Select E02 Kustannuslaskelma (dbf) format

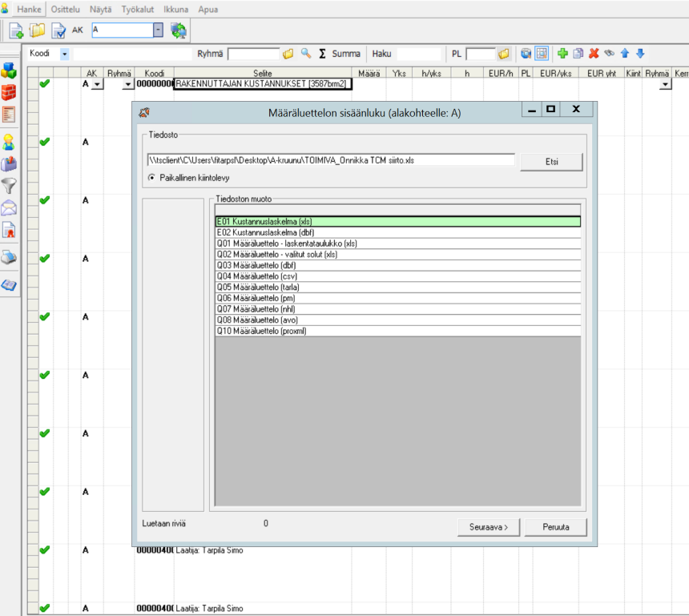(x=397, y=232)
